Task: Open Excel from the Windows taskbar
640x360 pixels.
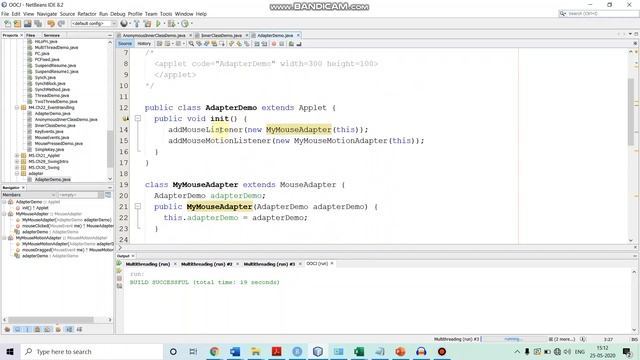Action: tap(359, 351)
